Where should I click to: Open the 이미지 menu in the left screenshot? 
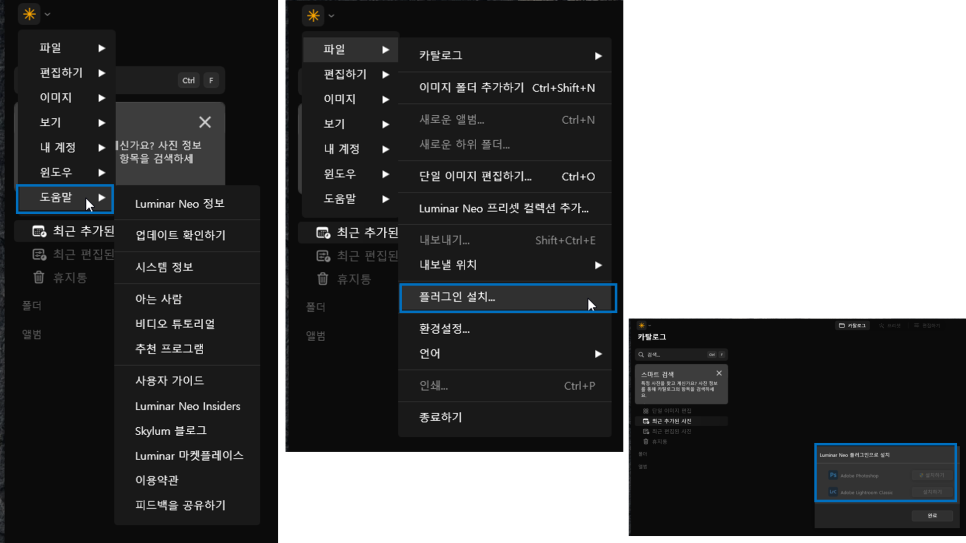click(67, 97)
